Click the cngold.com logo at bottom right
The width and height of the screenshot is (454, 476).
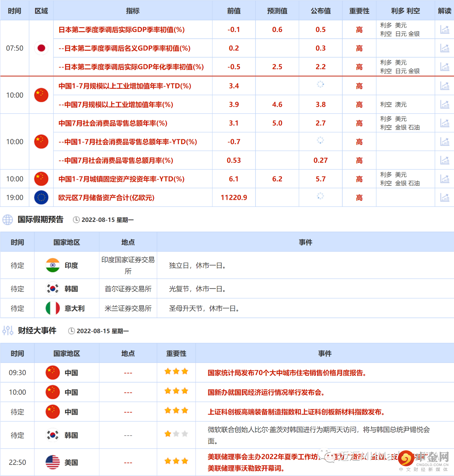[x=405, y=458]
